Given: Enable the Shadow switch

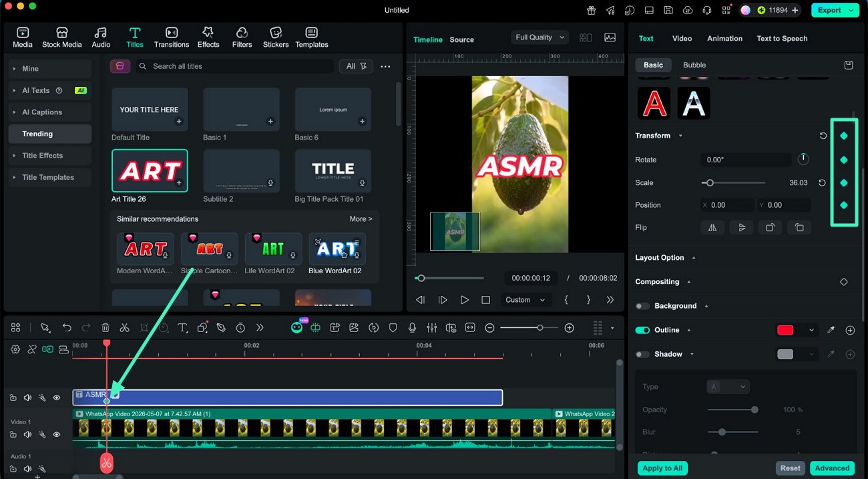Looking at the screenshot, I should (642, 354).
